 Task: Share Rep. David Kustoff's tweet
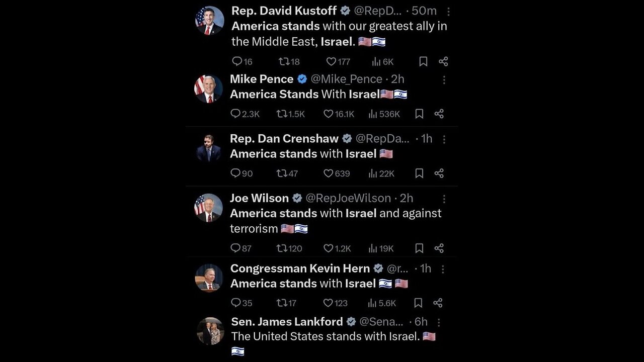(x=443, y=61)
